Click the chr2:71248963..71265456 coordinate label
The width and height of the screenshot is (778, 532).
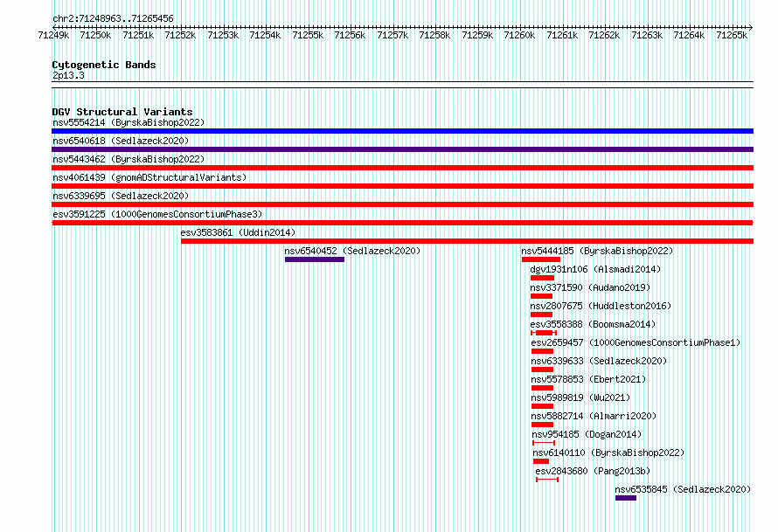[x=113, y=18]
